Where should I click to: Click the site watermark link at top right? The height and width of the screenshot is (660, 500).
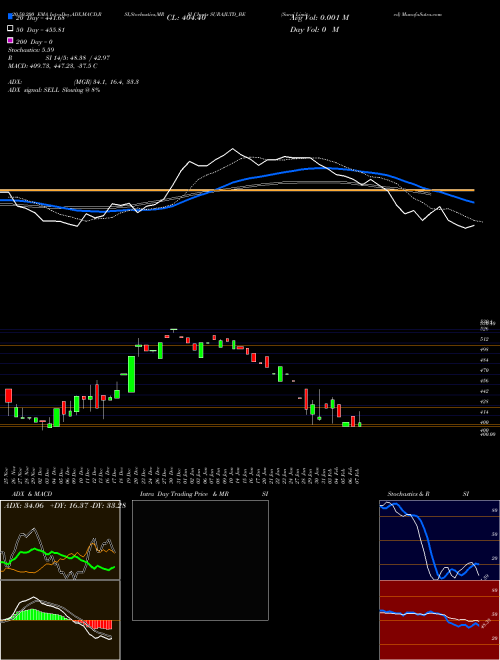(418, 14)
